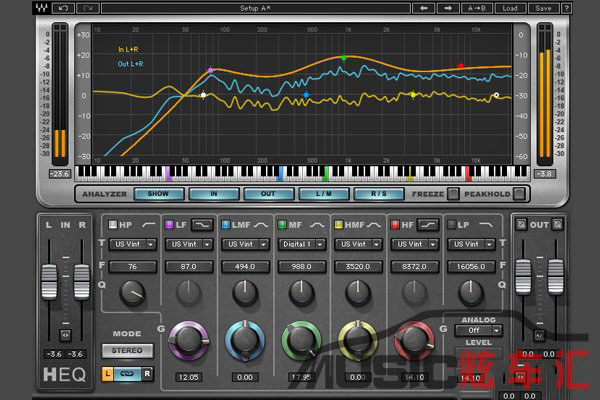Select analyzer IN source
Image resolution: width=600 pixels, height=400 pixels.
coord(214,194)
